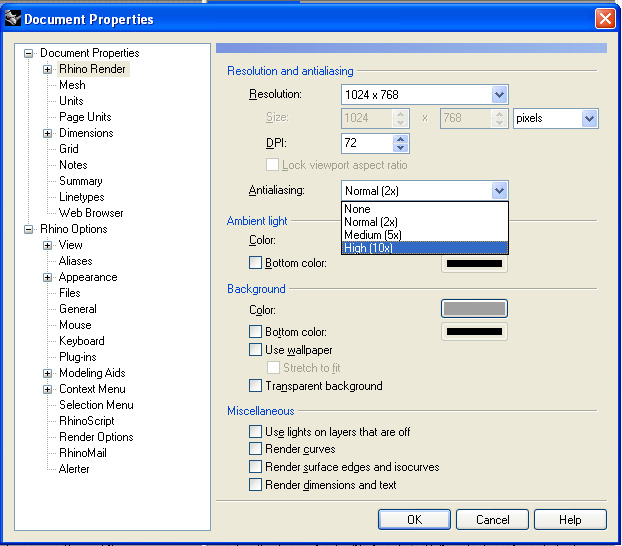Image resolution: width=622 pixels, height=546 pixels.
Task: Select Page Units in the tree
Action: [x=85, y=117]
